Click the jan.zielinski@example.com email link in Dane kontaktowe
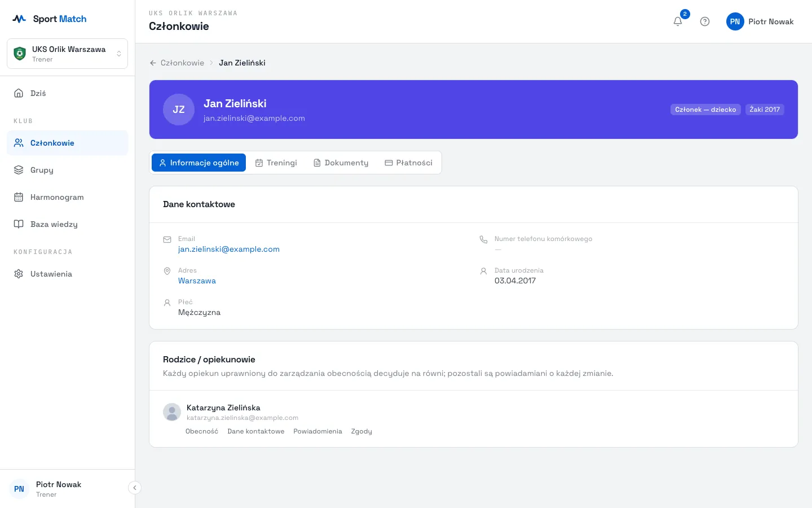Image resolution: width=812 pixels, height=508 pixels. click(x=229, y=249)
